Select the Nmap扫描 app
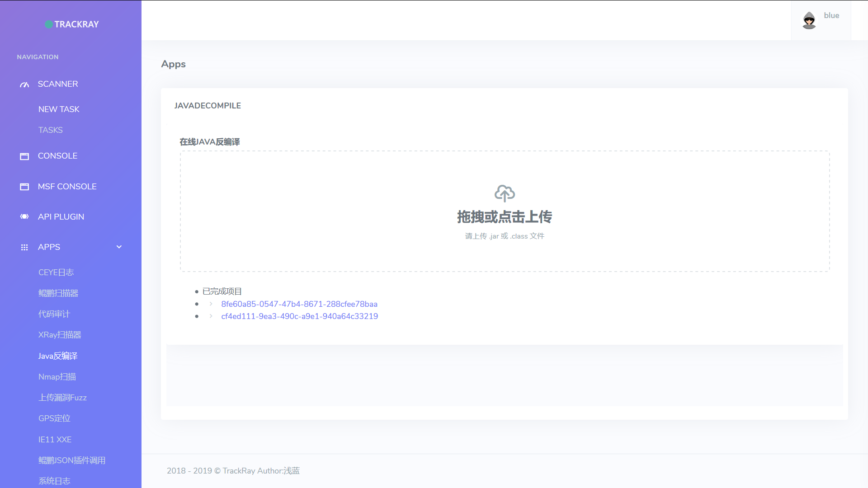This screenshot has height=488, width=868. [x=57, y=377]
